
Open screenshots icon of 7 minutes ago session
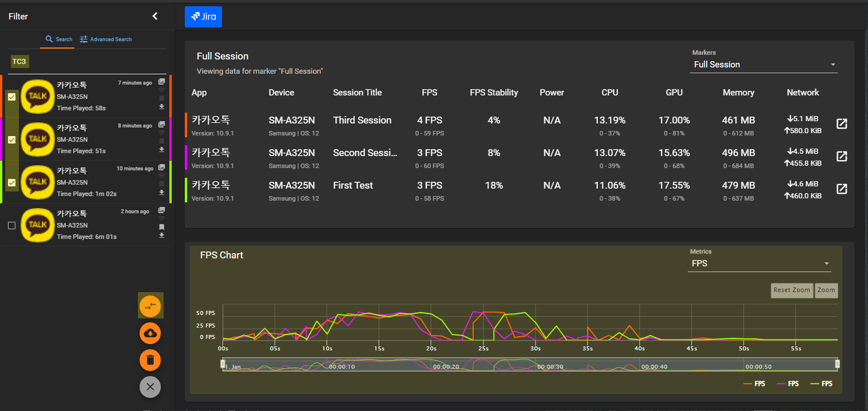pos(161,82)
